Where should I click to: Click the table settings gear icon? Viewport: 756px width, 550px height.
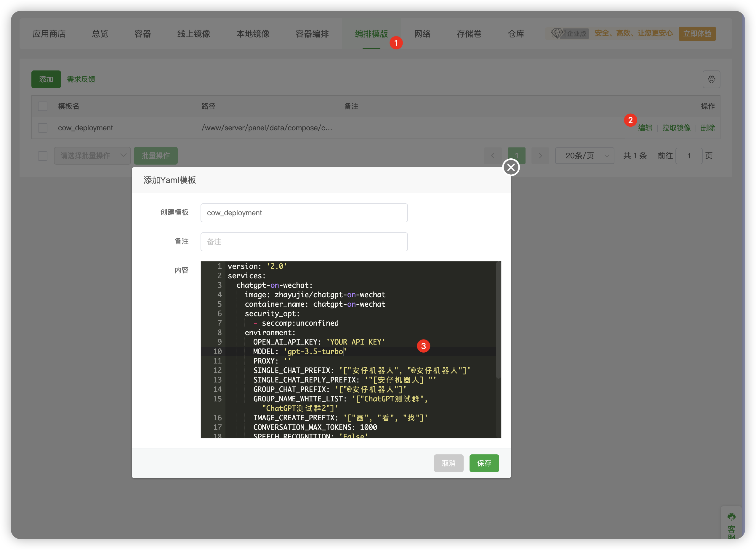click(x=711, y=79)
